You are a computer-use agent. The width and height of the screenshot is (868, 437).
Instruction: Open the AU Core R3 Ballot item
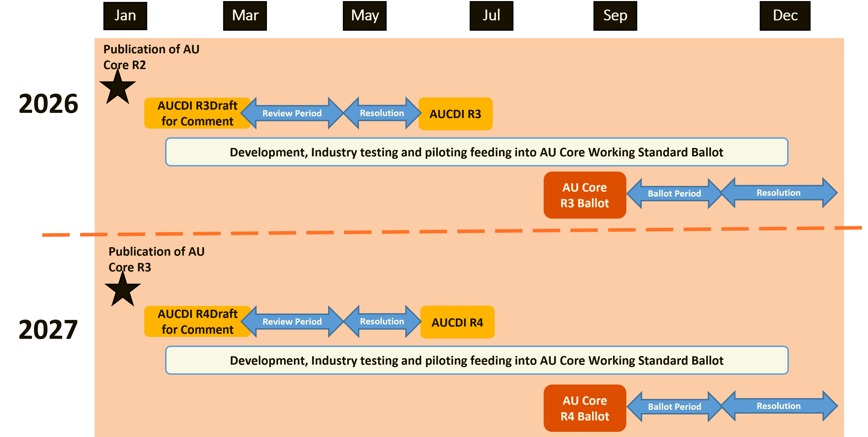pos(585,195)
